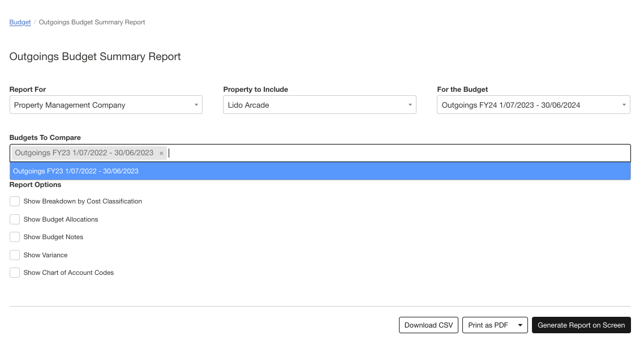Viewport: 644px width, 344px height.
Task: Toggle the Show Budget Notes checkbox
Action: 15,237
